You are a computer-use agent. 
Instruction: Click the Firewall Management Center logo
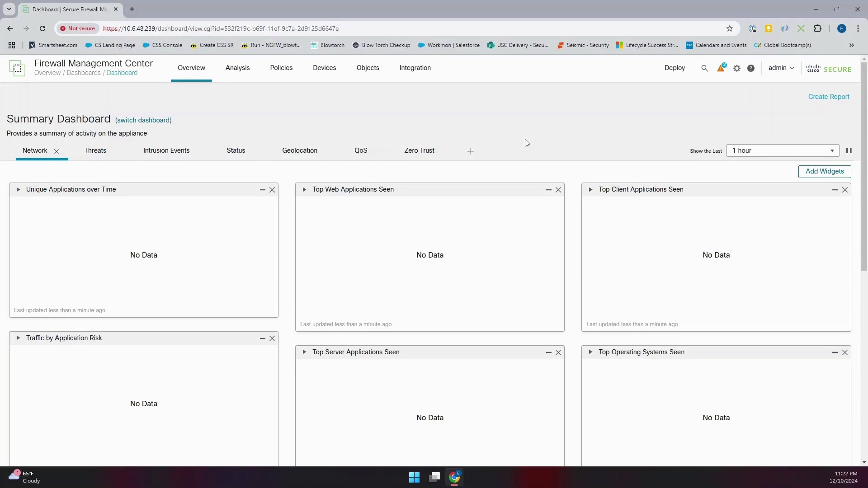pos(17,68)
